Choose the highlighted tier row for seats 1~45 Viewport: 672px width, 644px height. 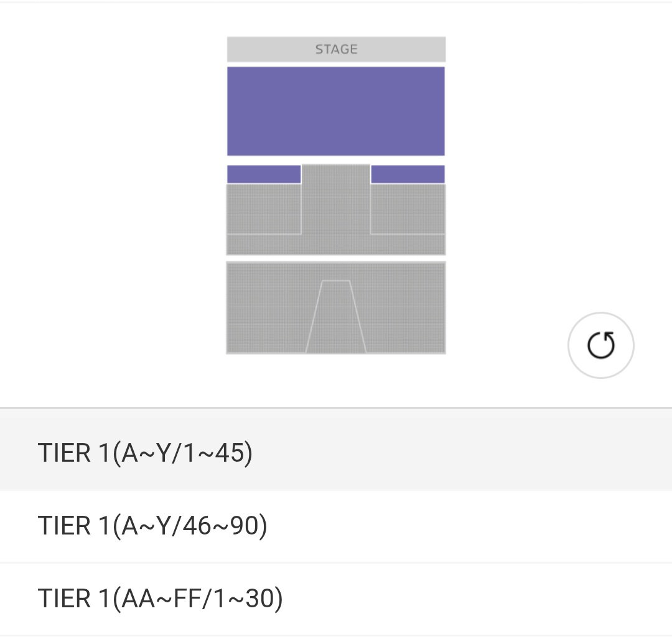click(336, 452)
